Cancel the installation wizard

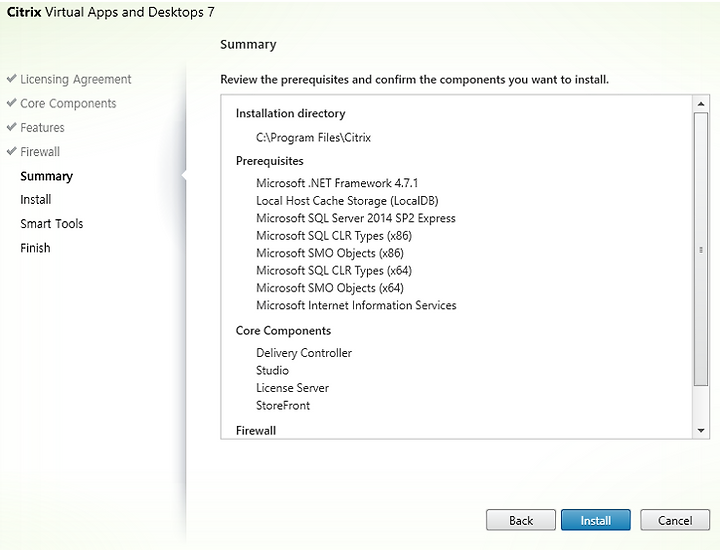tap(675, 520)
